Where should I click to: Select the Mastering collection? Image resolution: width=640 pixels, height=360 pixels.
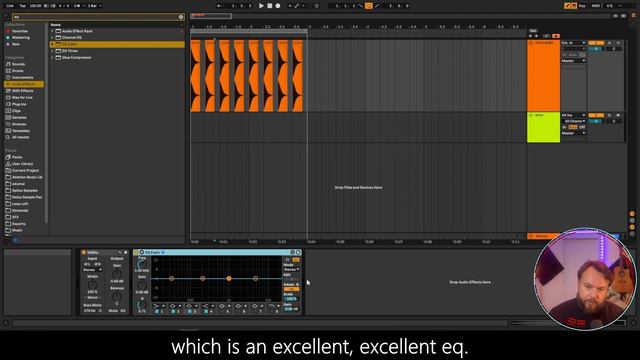pyautogui.click(x=20, y=38)
